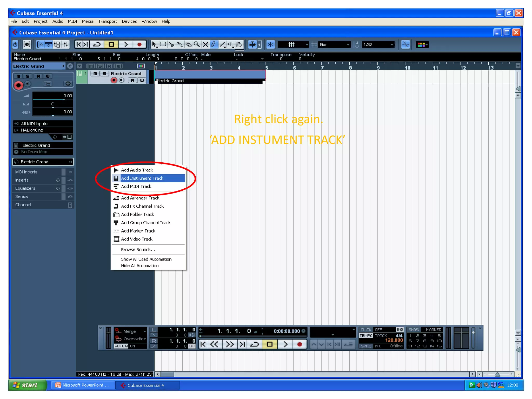Open HALionOne output routing dropdown
The image size is (532, 399).
pos(43,130)
